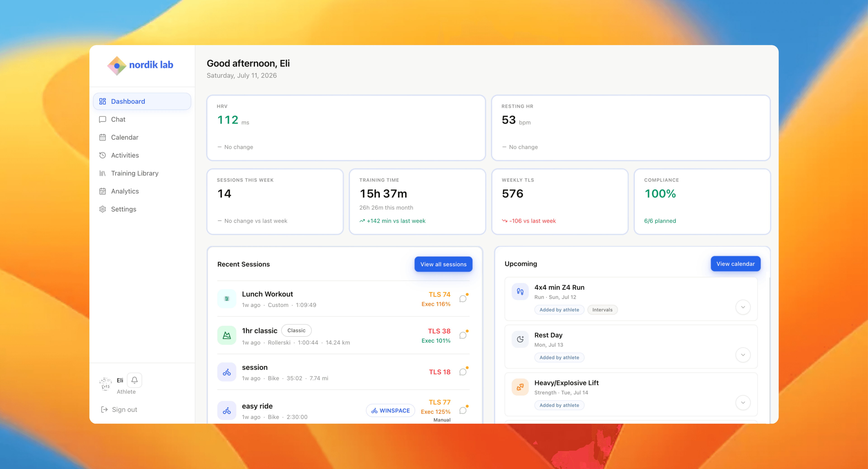Viewport: 868px width, 469px height.
Task: Open the Analytics page
Action: (x=142, y=191)
